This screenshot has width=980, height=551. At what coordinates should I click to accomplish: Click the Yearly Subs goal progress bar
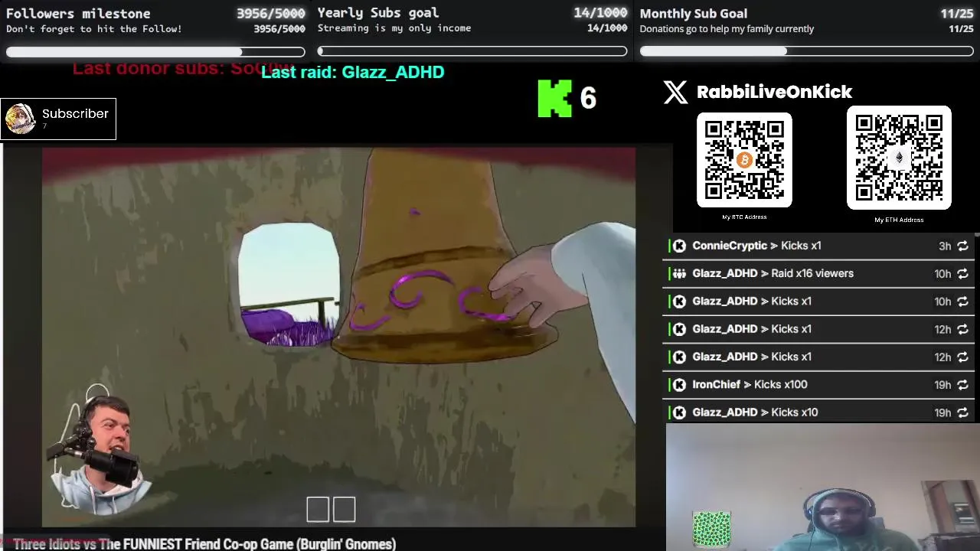[x=472, y=51]
